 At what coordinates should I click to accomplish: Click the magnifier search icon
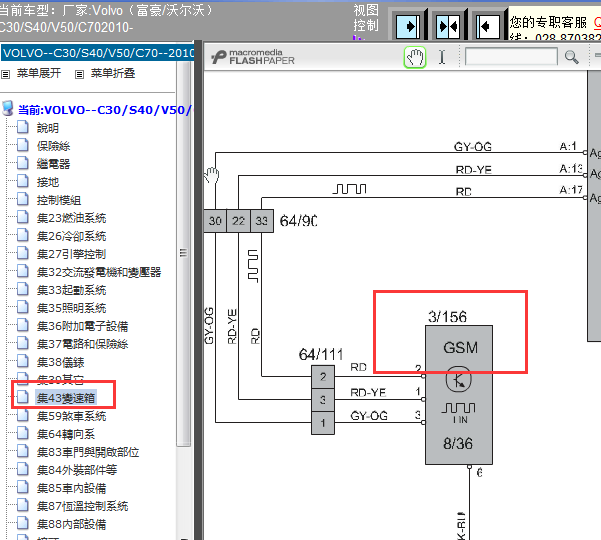pos(572,57)
